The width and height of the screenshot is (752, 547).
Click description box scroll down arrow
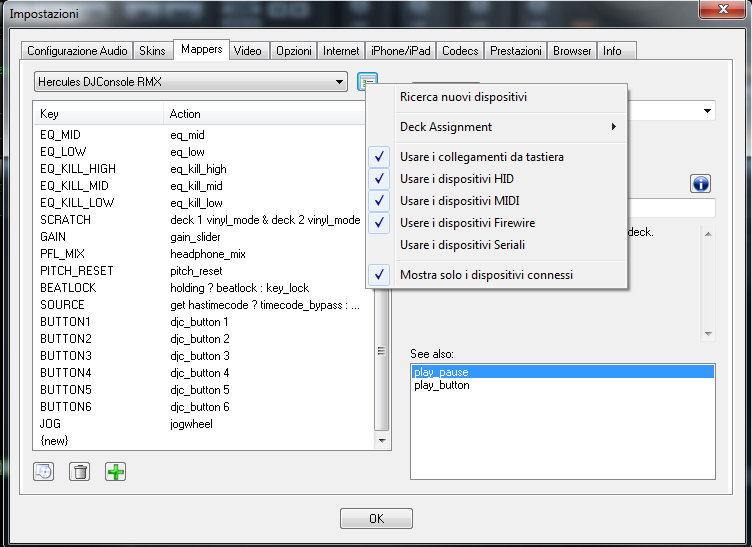tap(708, 334)
